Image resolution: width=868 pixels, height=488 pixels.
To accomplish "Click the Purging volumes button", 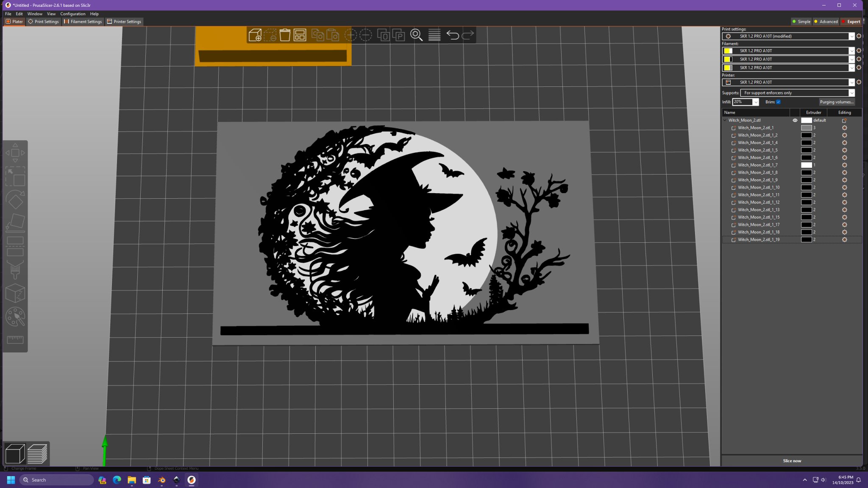I will 836,102.
